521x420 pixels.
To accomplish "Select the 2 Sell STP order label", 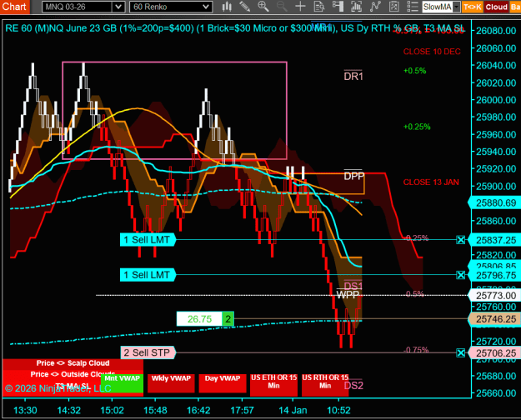I will 148,352.
